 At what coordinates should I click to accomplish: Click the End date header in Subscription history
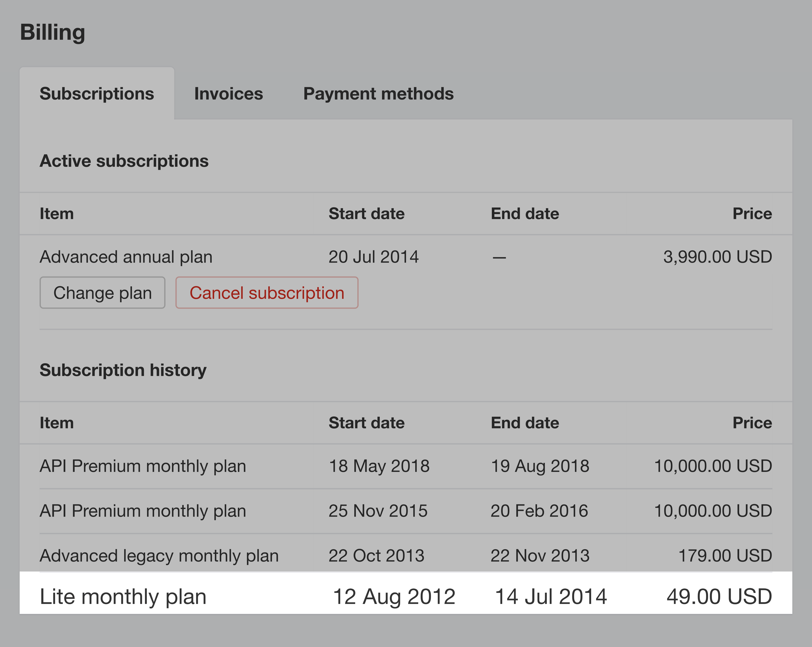(525, 423)
